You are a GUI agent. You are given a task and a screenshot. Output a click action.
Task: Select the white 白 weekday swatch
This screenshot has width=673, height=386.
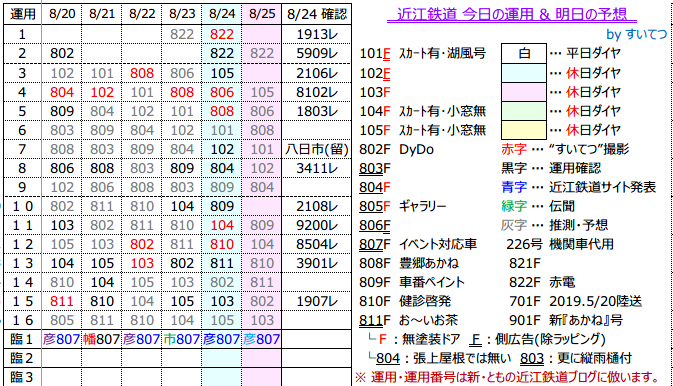(524, 53)
